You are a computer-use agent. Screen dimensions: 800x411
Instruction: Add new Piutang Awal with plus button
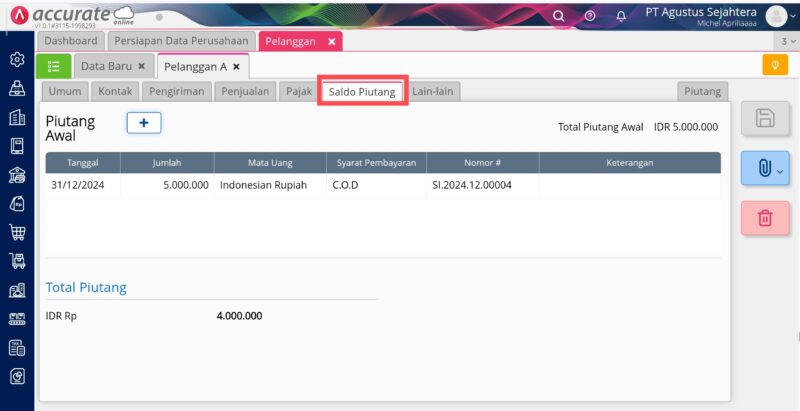tap(144, 122)
